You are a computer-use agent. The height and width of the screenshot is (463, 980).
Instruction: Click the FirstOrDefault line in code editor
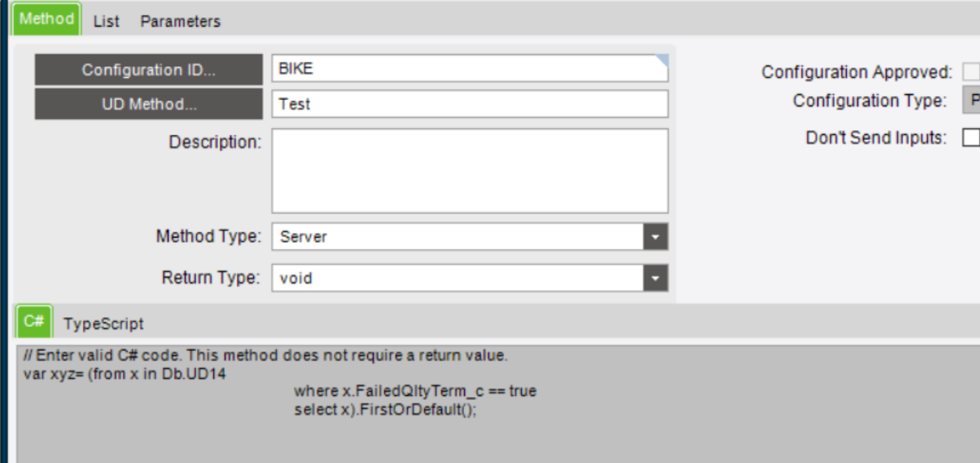click(385, 409)
